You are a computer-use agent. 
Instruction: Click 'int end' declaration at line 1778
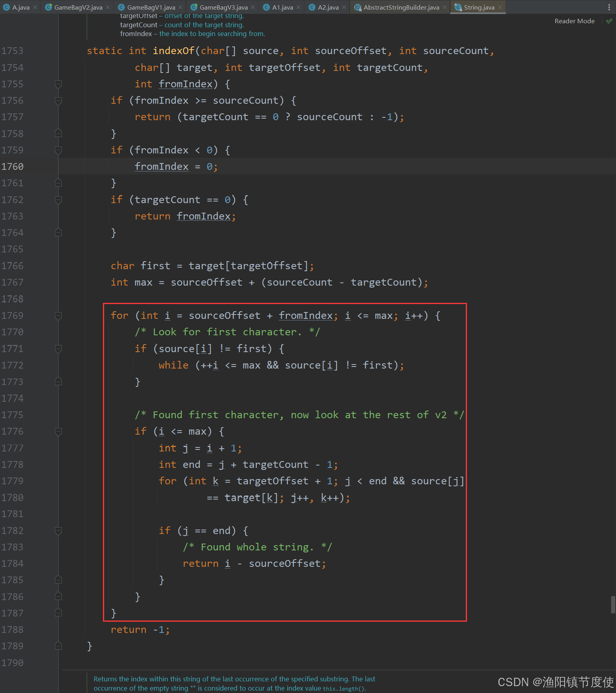click(179, 465)
